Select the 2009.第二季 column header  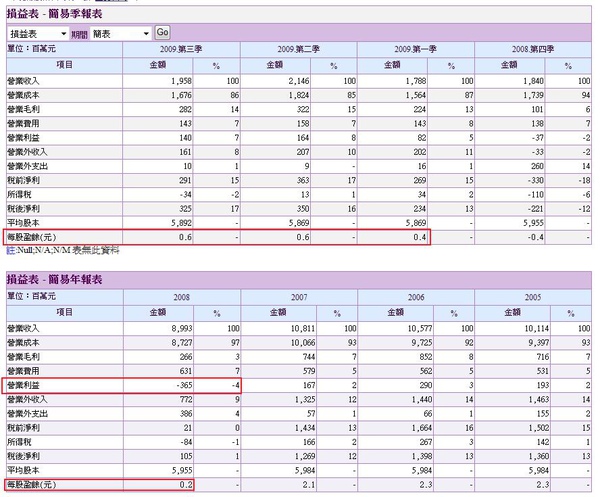[298, 49]
